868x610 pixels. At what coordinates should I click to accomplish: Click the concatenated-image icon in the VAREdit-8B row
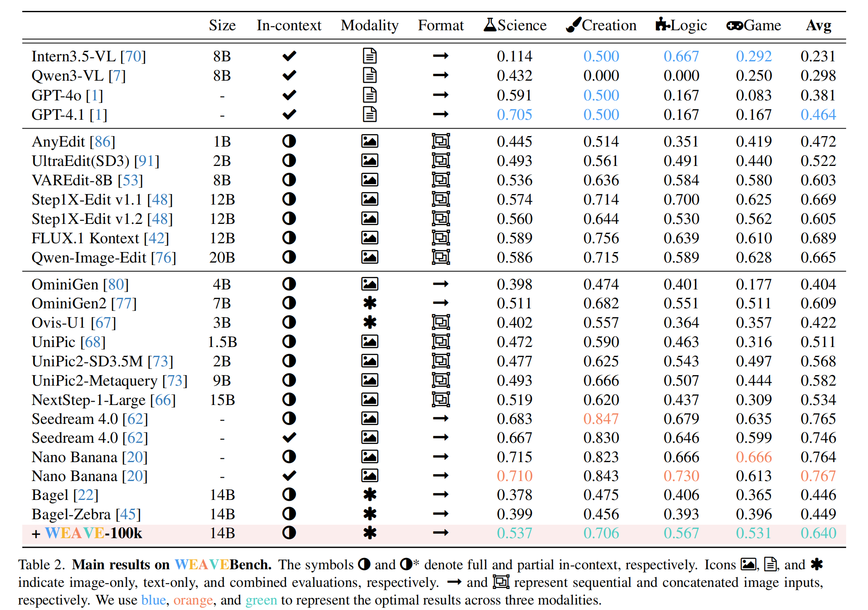pyautogui.click(x=441, y=180)
